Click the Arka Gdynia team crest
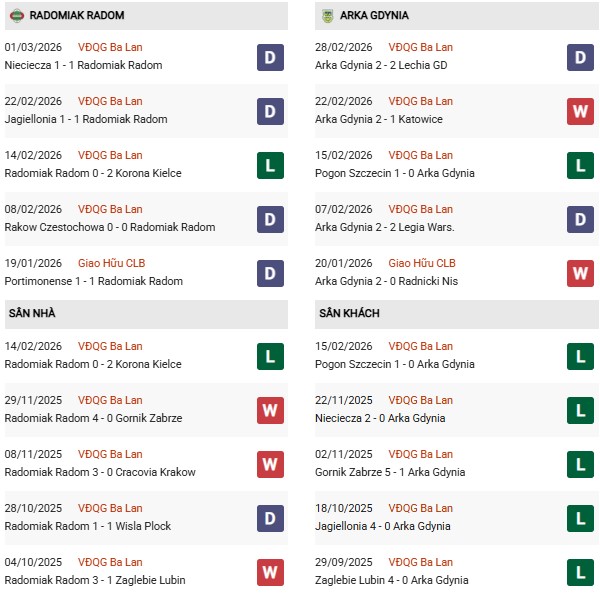The image size is (600, 593). 326,16
